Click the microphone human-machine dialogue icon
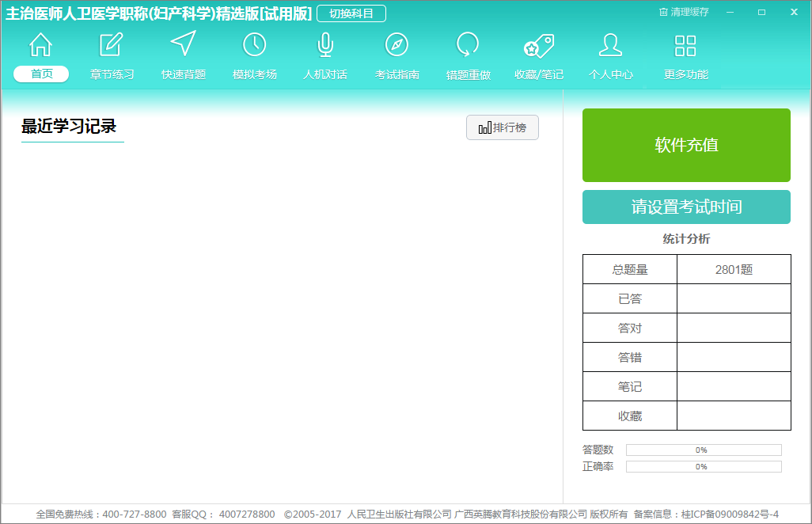The width and height of the screenshot is (812, 524). click(325, 44)
